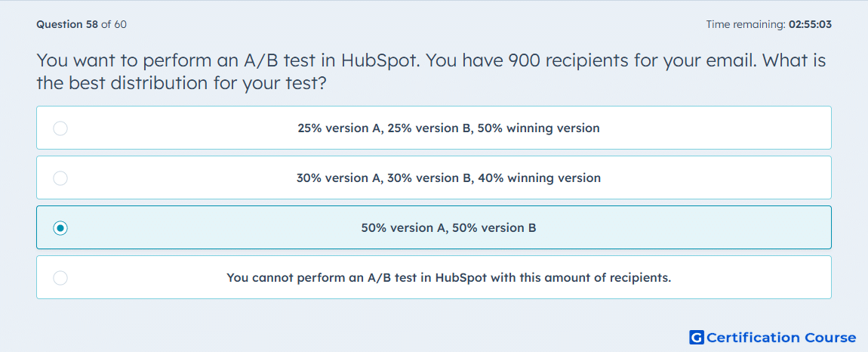The height and width of the screenshot is (352, 868).
Task: Click empty space right of '40% winning version' text
Action: [x=714, y=178]
